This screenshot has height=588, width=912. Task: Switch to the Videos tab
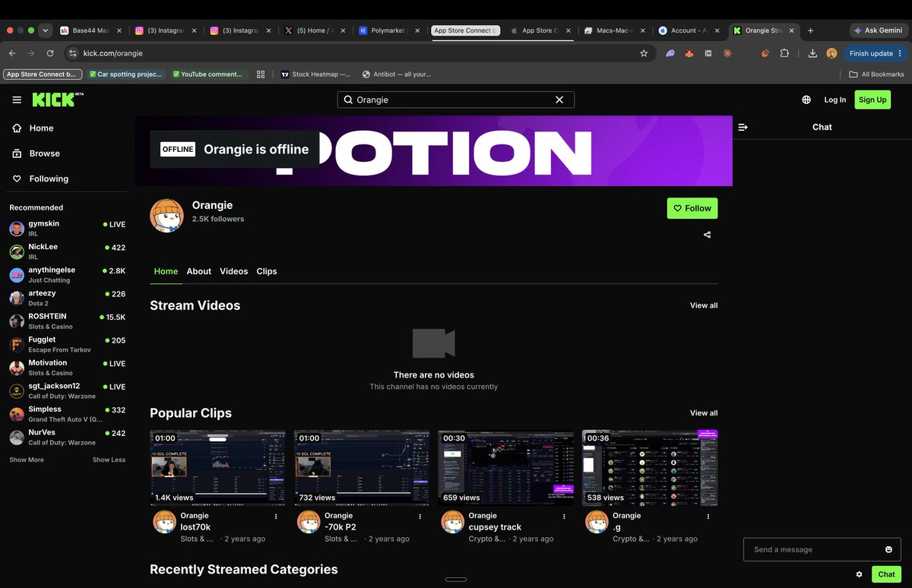click(x=234, y=271)
